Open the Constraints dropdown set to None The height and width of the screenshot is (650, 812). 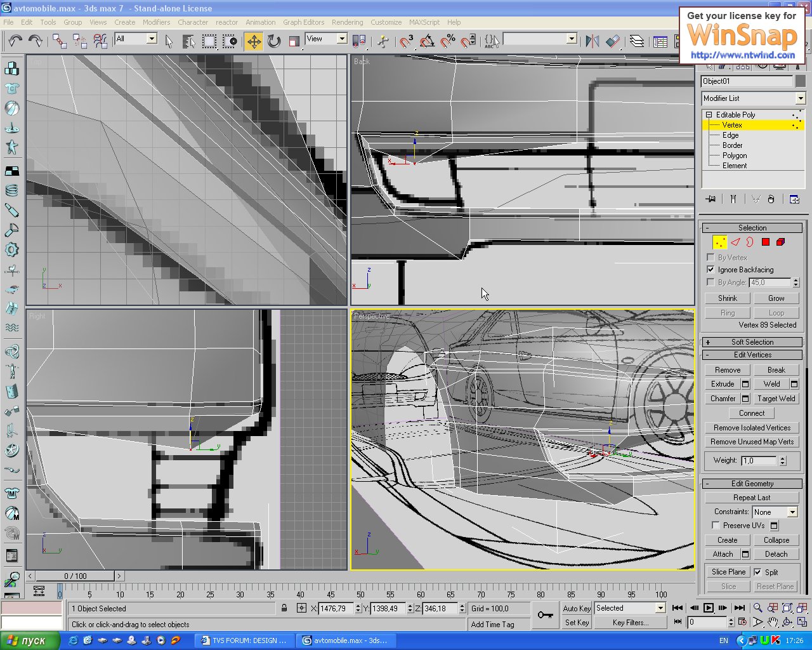click(x=775, y=512)
